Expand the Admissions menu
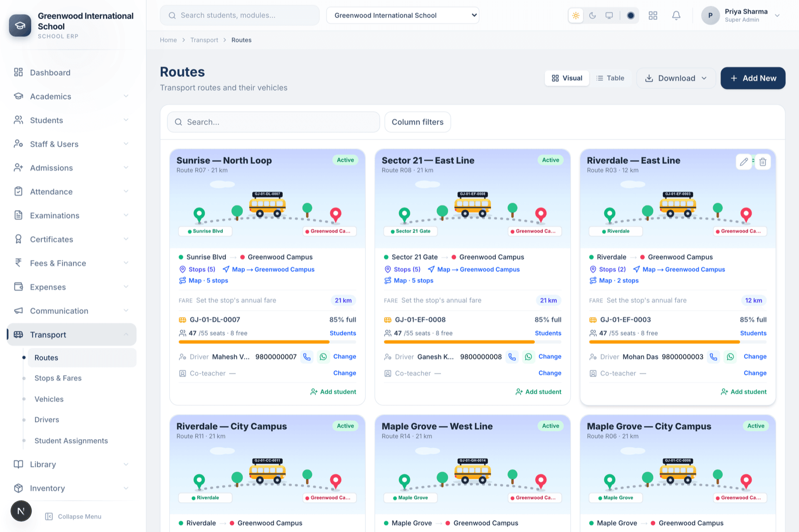 click(72, 168)
